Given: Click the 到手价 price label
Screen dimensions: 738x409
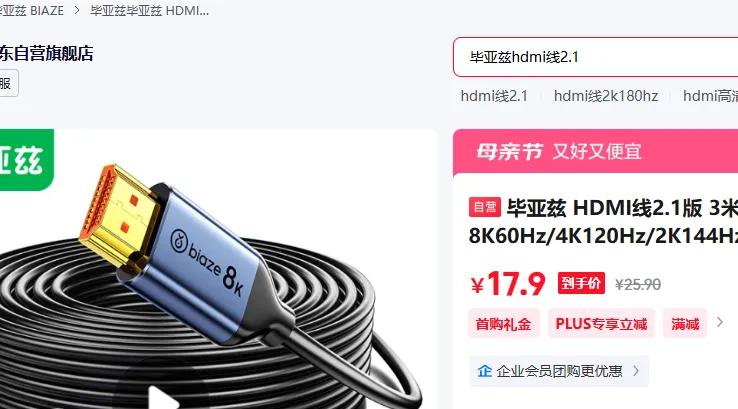Looking at the screenshot, I should coord(581,283).
